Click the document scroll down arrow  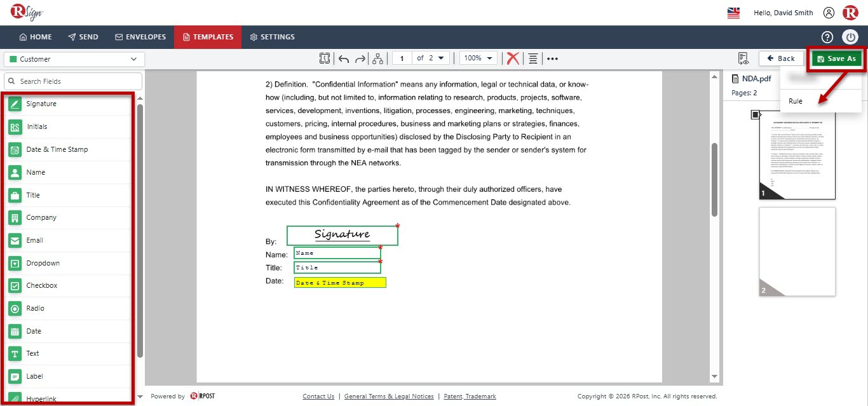(x=715, y=377)
